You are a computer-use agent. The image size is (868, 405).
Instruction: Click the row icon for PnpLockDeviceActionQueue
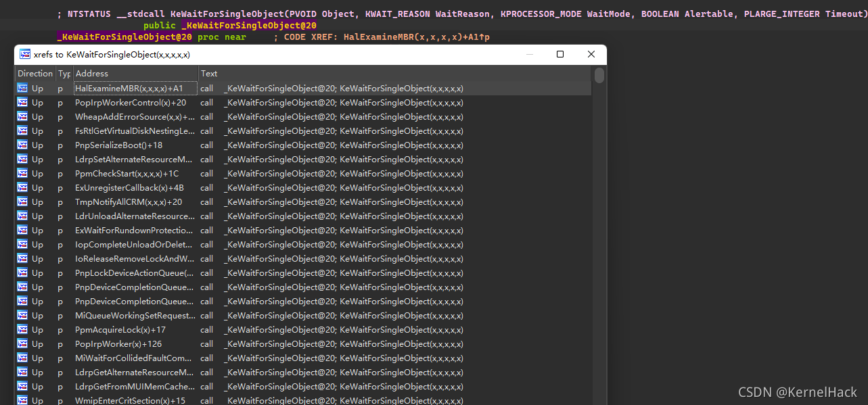(22, 272)
